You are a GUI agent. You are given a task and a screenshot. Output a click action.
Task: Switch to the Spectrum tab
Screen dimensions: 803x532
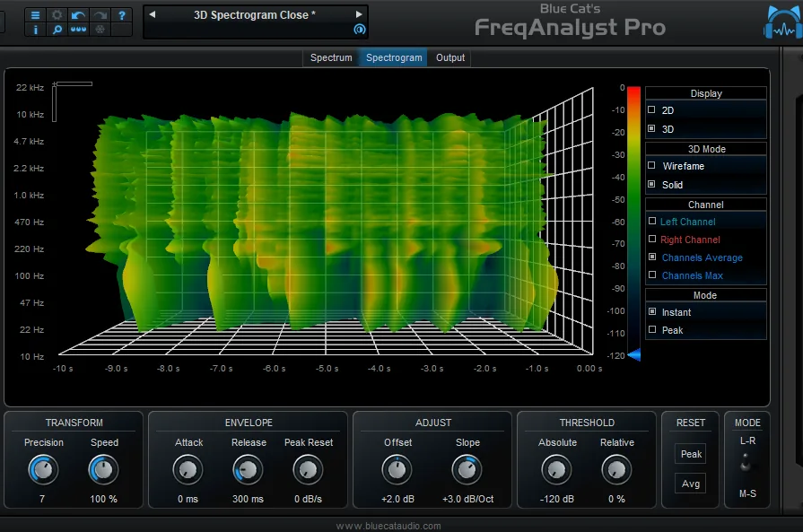(331, 57)
